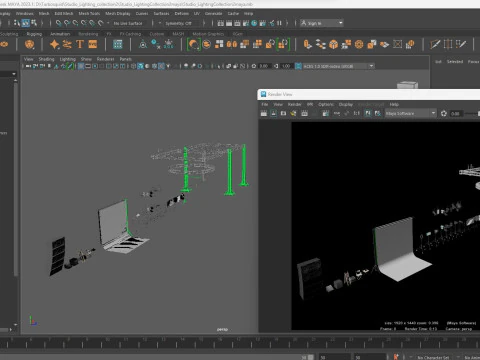Click the 1:1 real size icon in Render View

coord(357,113)
